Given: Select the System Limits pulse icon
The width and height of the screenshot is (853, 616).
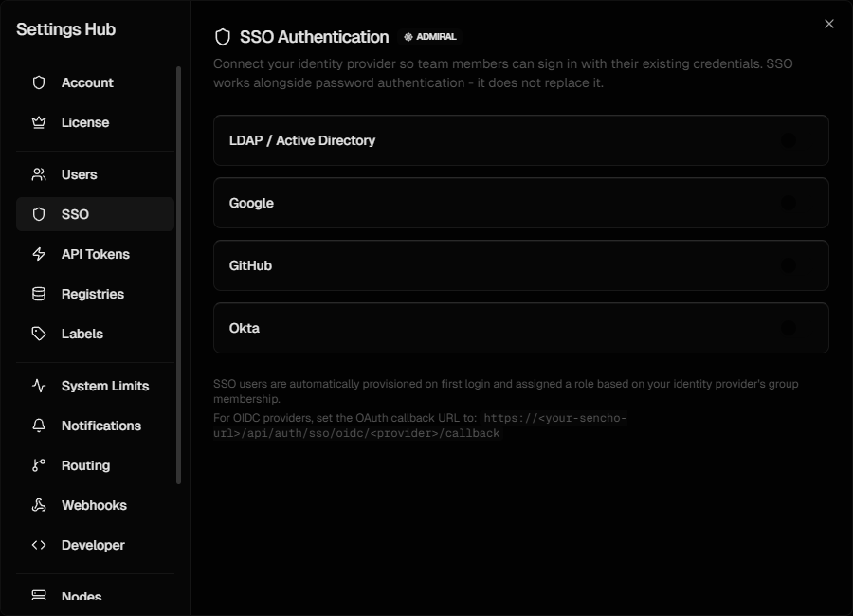Looking at the screenshot, I should pos(39,386).
